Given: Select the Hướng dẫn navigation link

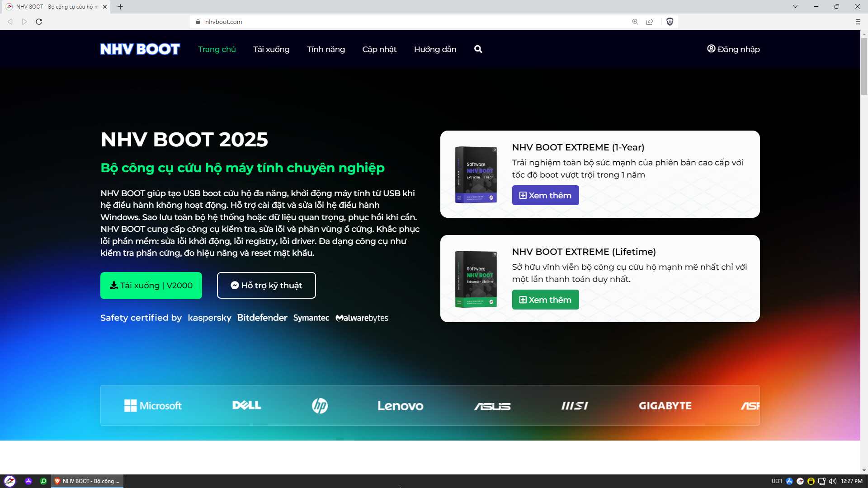Looking at the screenshot, I should pos(435,49).
